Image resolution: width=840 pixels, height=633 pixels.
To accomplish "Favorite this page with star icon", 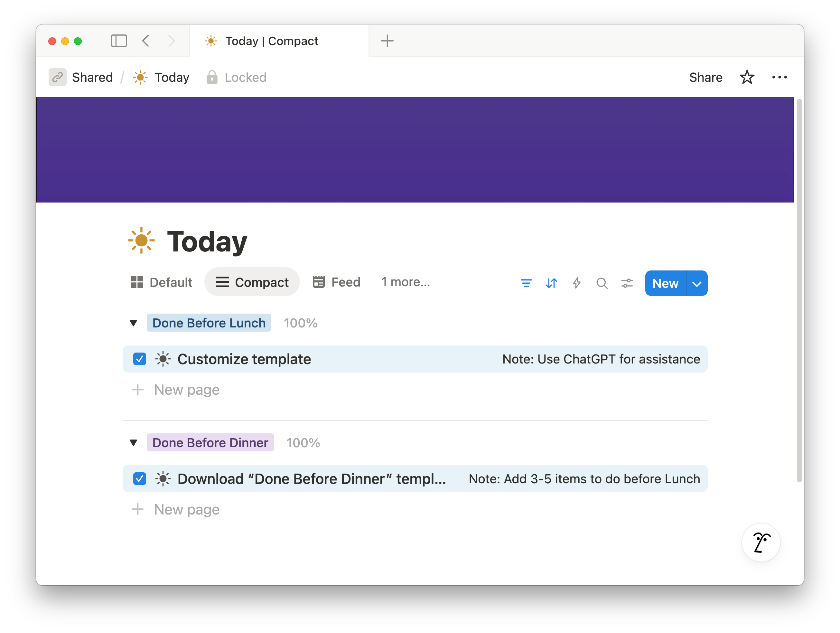I will pyautogui.click(x=747, y=77).
